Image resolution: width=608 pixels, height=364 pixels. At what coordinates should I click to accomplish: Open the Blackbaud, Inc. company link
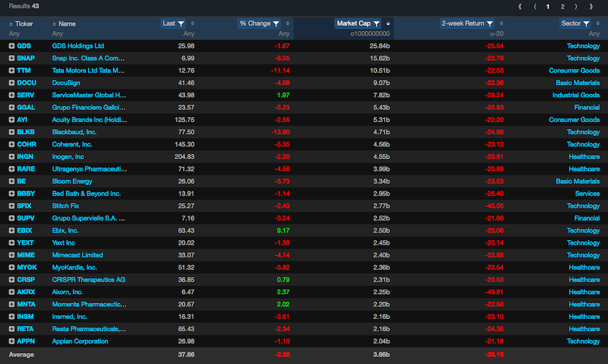coord(75,132)
